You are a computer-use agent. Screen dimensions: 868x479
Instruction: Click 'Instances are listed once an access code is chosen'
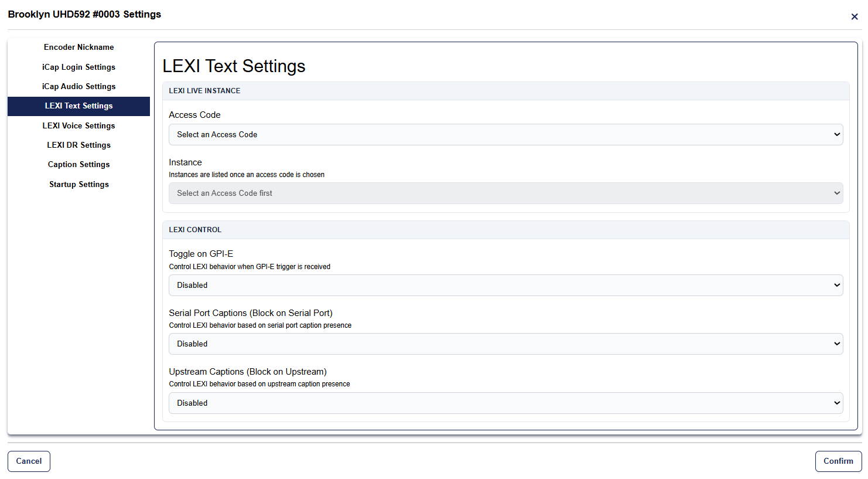click(247, 175)
